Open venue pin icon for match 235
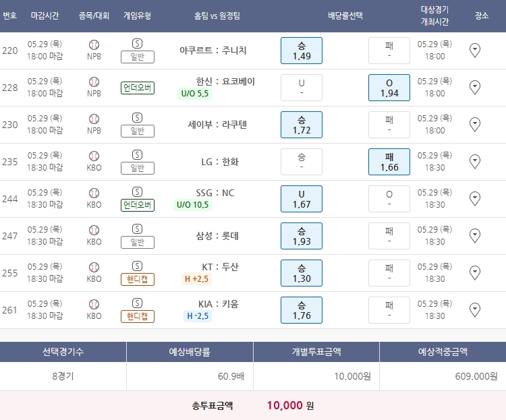 474,161
